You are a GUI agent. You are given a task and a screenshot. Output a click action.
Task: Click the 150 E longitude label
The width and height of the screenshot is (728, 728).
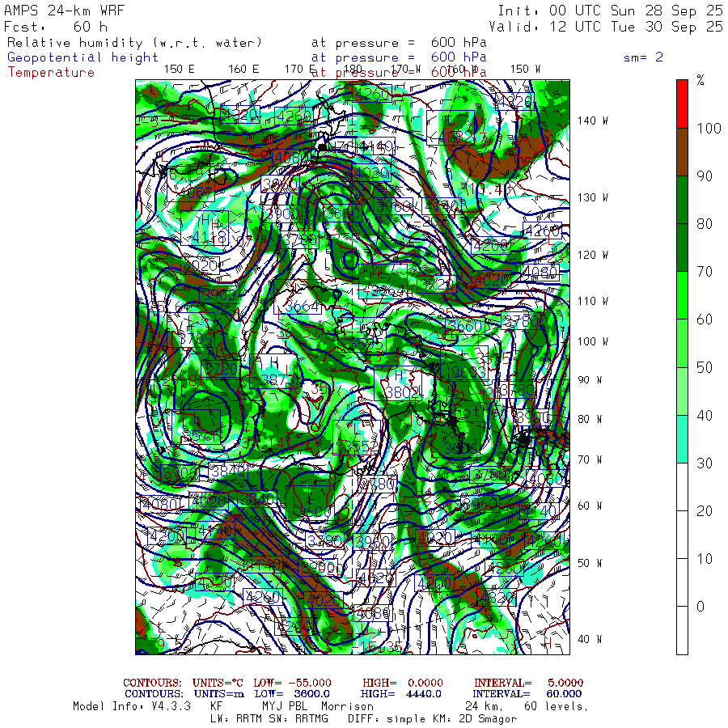[179, 69]
